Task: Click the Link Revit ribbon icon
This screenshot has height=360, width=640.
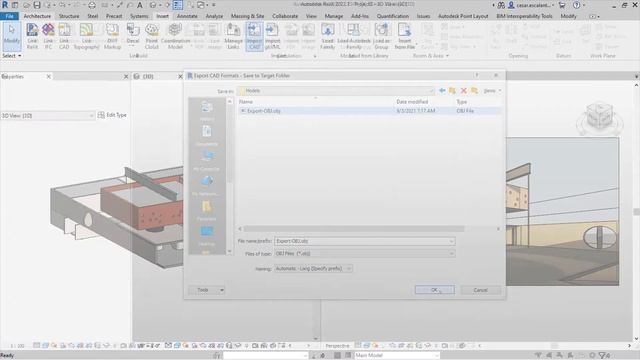Action: coord(32,36)
